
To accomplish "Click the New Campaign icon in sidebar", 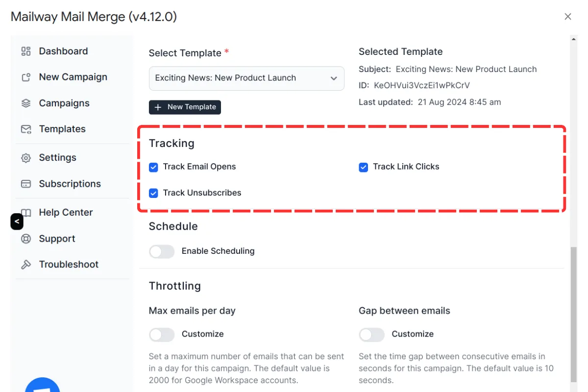I will 26,77.
